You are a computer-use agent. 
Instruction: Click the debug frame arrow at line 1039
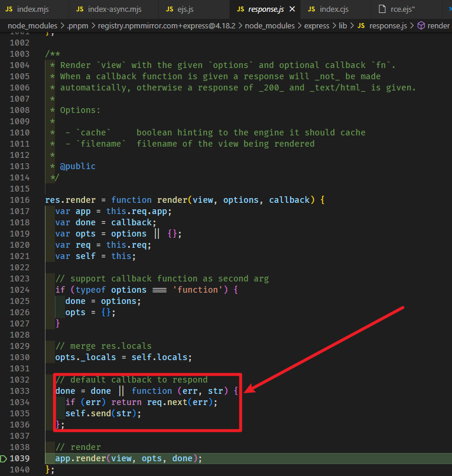tap(5, 459)
